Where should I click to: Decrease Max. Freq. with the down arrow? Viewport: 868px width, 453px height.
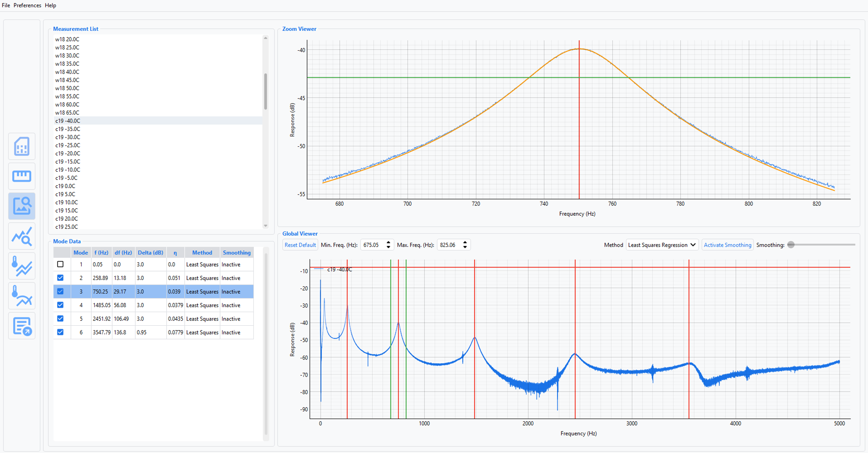[x=465, y=247]
